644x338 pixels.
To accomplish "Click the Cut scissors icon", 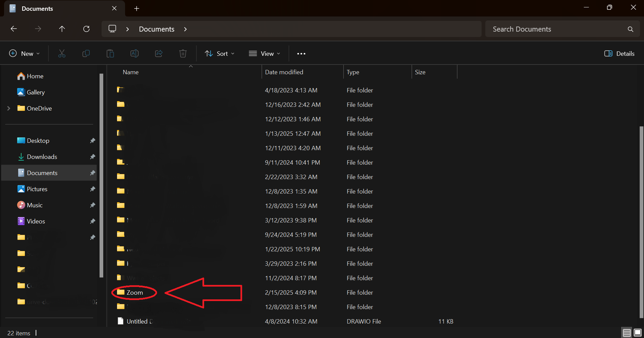I will (62, 53).
